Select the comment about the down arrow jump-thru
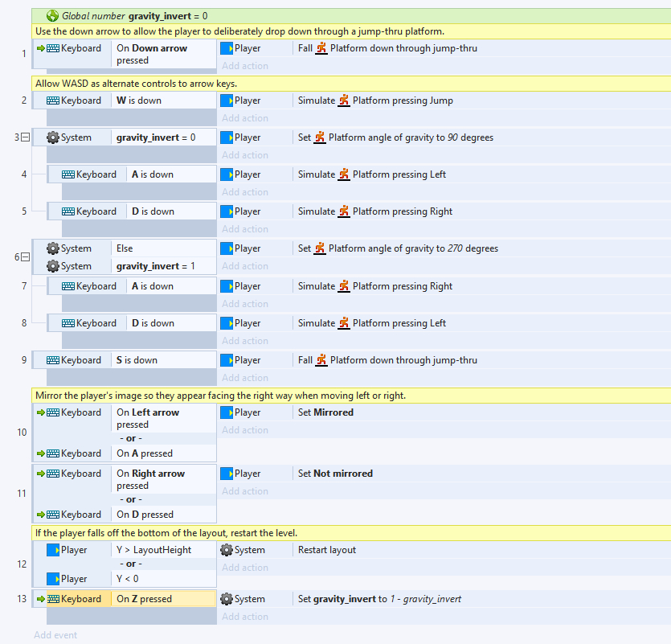Screen dimensions: 671x644 coord(351,31)
